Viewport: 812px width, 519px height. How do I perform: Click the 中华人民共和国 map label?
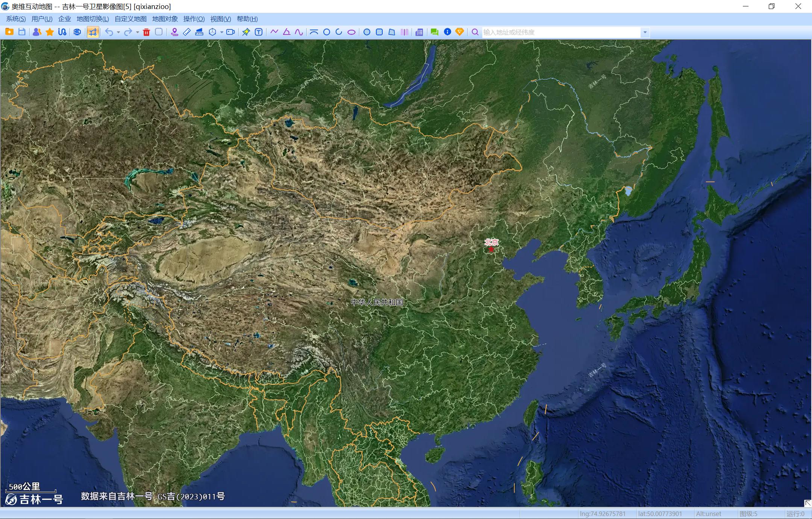click(377, 302)
